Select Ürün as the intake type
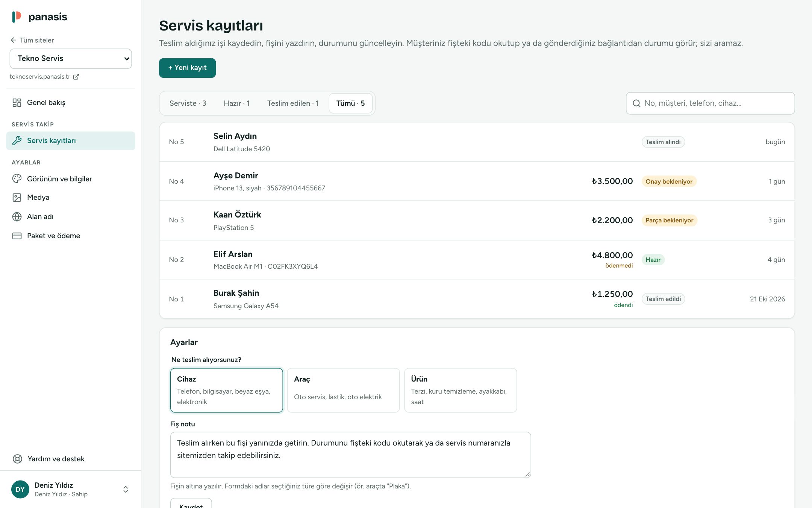 pos(461,390)
